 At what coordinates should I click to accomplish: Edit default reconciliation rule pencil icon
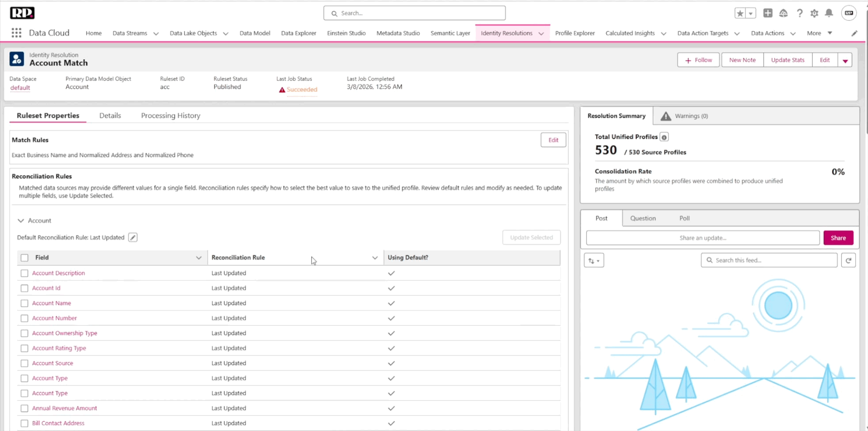pos(133,238)
